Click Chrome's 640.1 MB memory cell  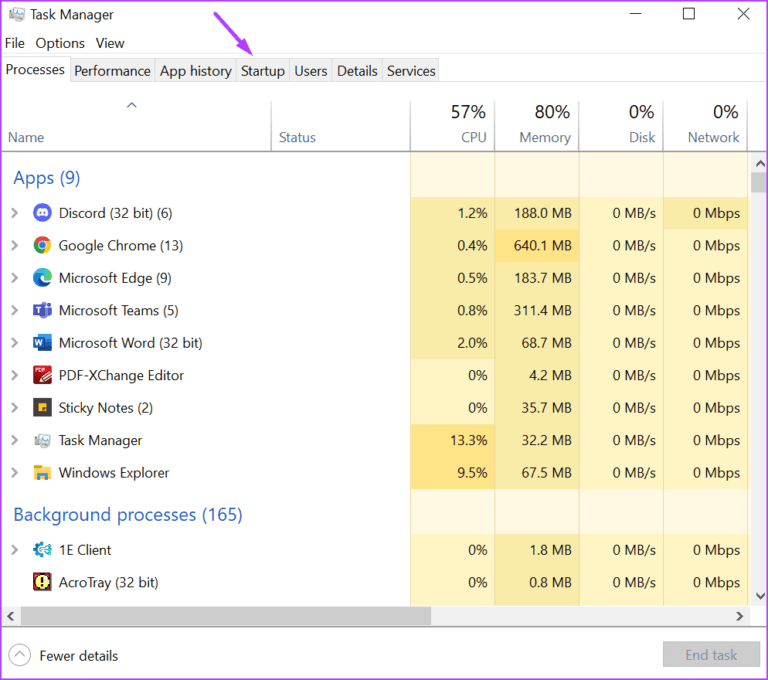(x=536, y=245)
